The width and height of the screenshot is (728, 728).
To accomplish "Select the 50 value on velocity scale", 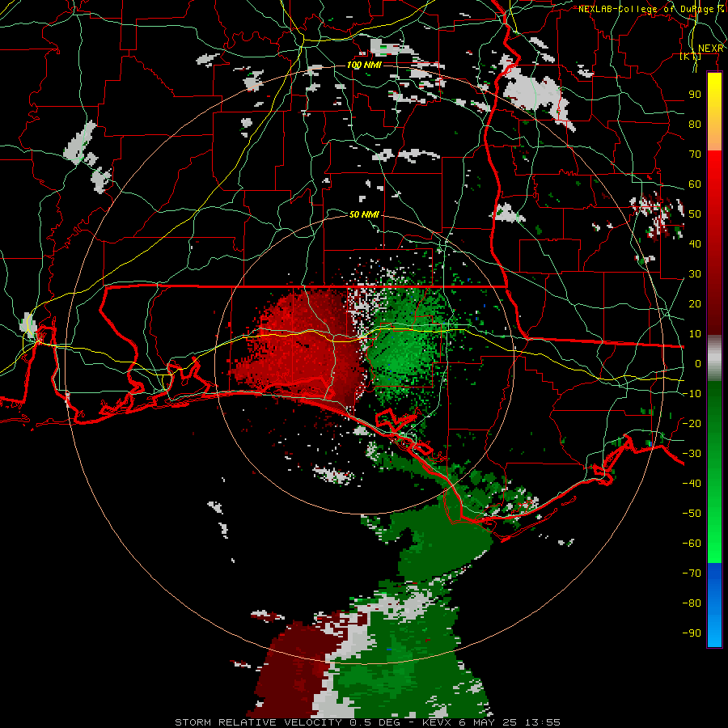I will pyautogui.click(x=695, y=214).
